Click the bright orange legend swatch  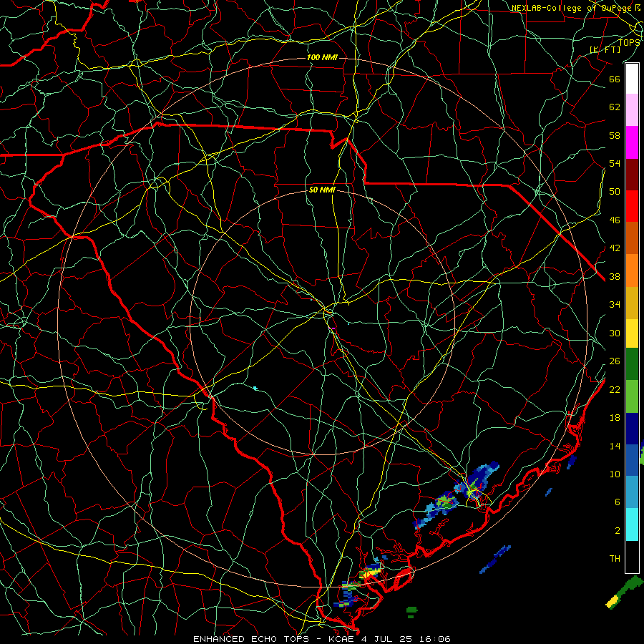coord(632,270)
